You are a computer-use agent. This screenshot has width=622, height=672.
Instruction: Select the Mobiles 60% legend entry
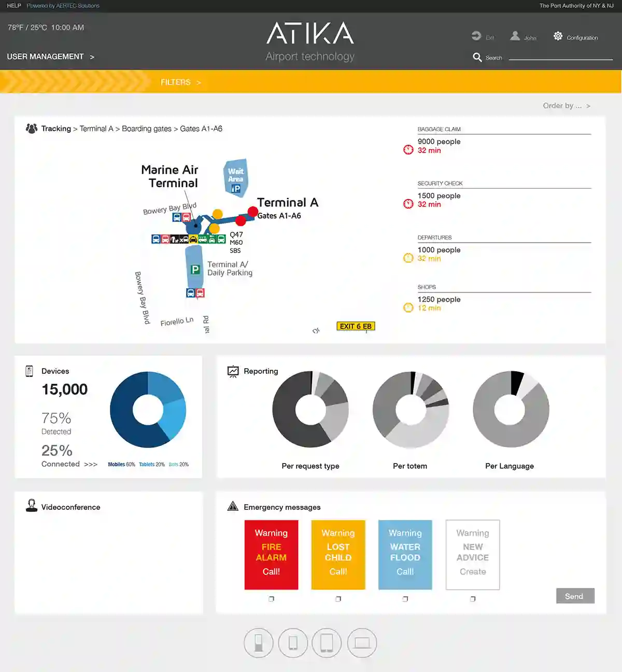pos(121,465)
